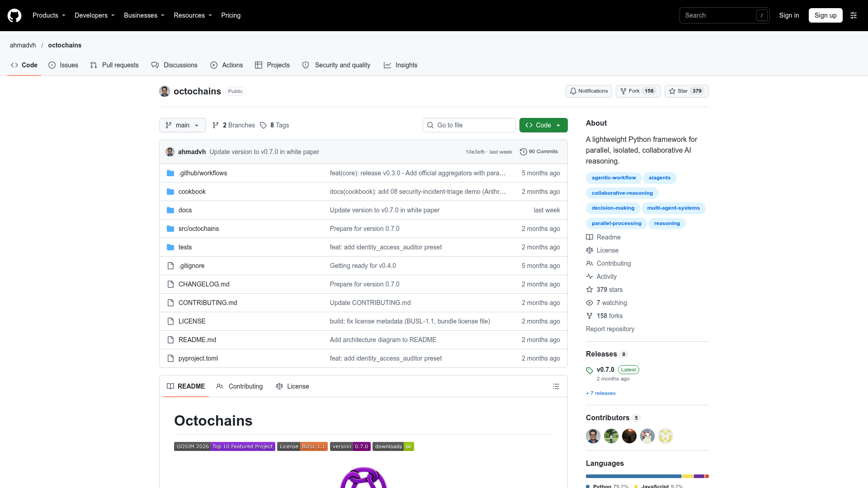Open the second contributor's avatar
868x488 pixels.
(x=611, y=436)
